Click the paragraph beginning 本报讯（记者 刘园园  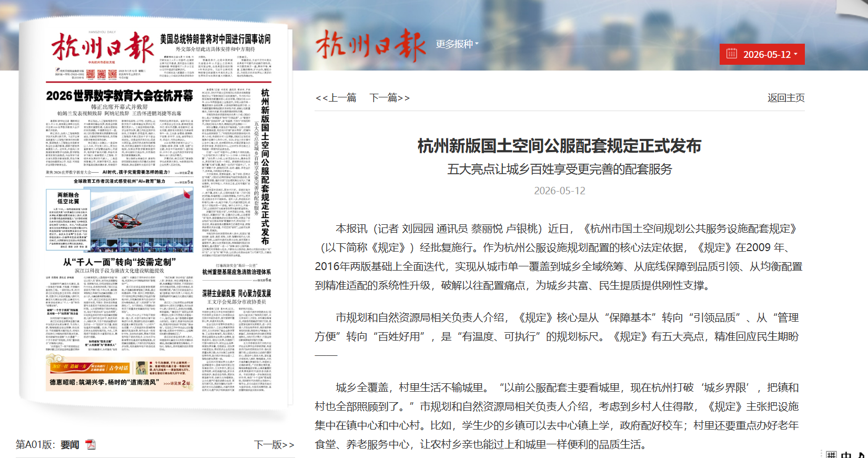(x=560, y=257)
